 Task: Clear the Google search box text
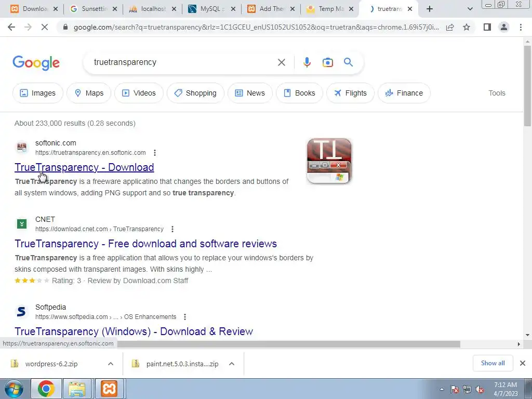click(x=281, y=62)
